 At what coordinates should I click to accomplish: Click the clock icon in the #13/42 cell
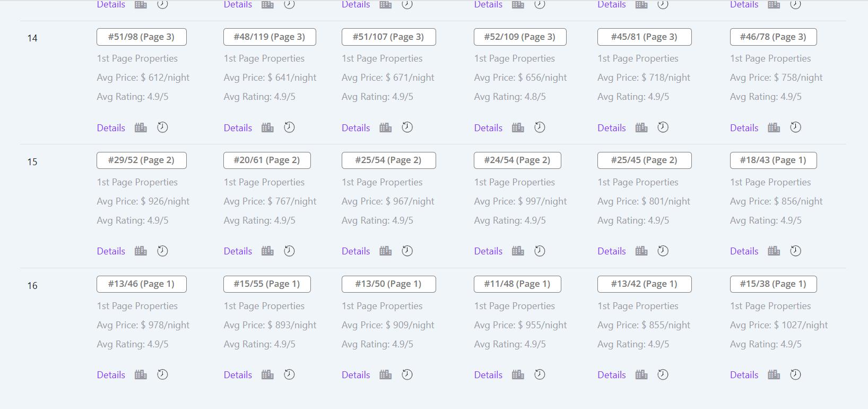coord(663,374)
